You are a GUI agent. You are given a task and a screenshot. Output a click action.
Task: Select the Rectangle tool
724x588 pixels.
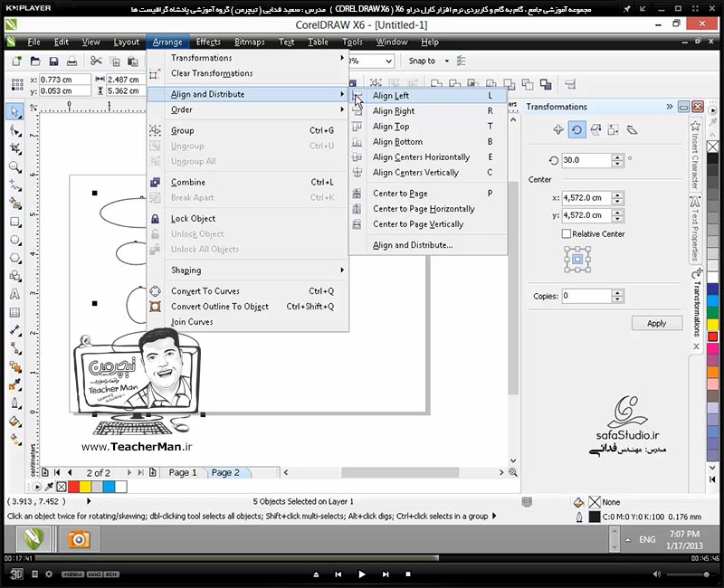[14, 222]
